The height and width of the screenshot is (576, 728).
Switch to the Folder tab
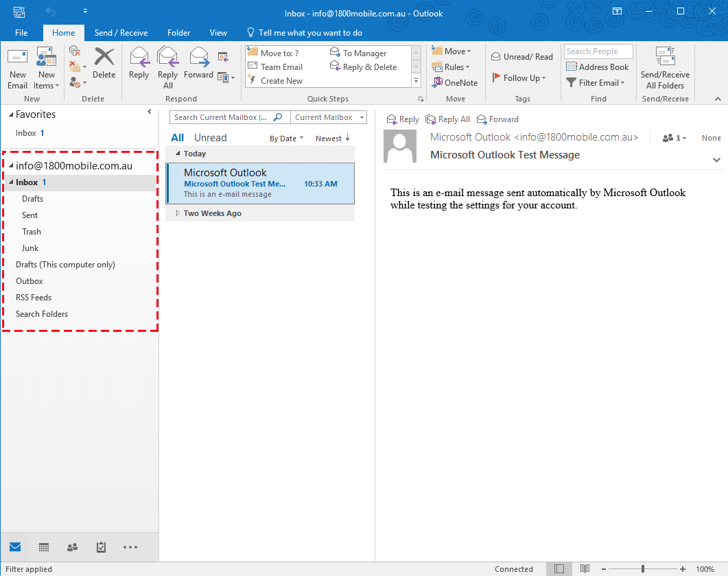click(x=179, y=33)
